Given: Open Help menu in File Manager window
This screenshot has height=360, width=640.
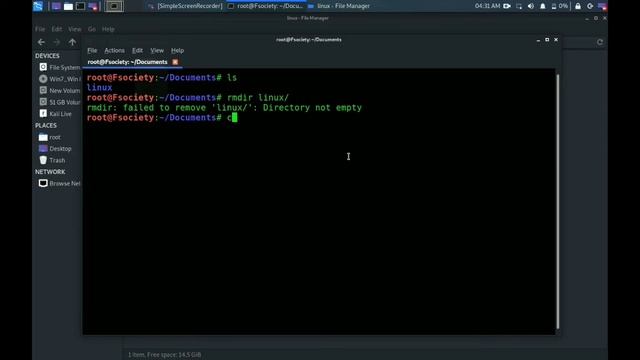Looking at the screenshot, I should coord(108,29).
